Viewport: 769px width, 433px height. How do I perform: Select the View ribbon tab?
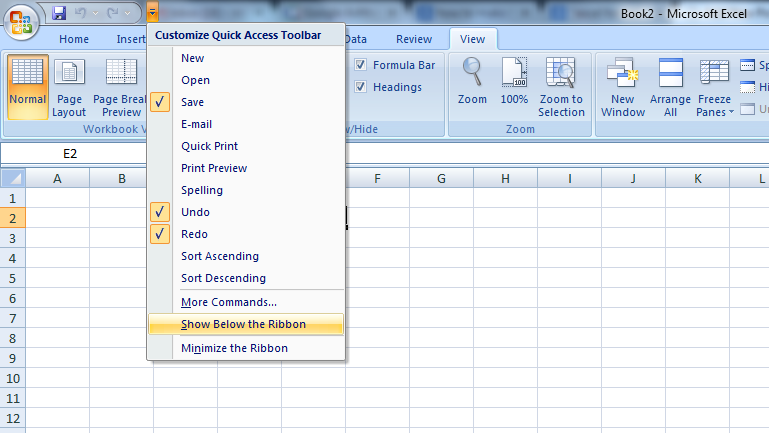(472, 39)
